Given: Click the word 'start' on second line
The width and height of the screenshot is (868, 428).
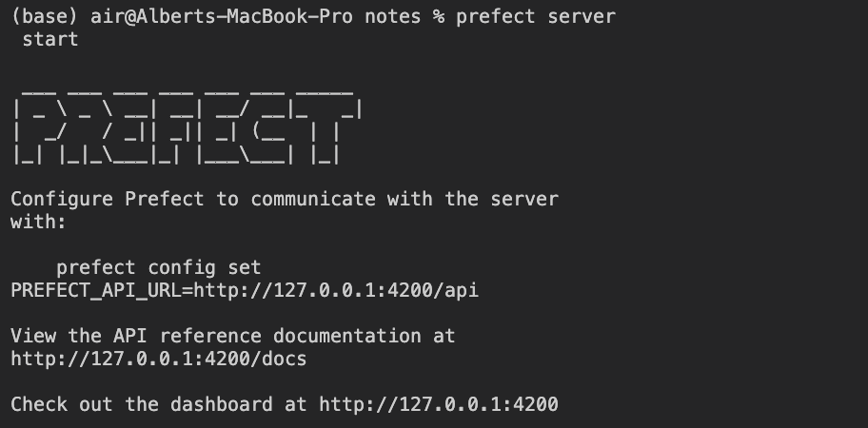Looking at the screenshot, I should pyautogui.click(x=50, y=40).
